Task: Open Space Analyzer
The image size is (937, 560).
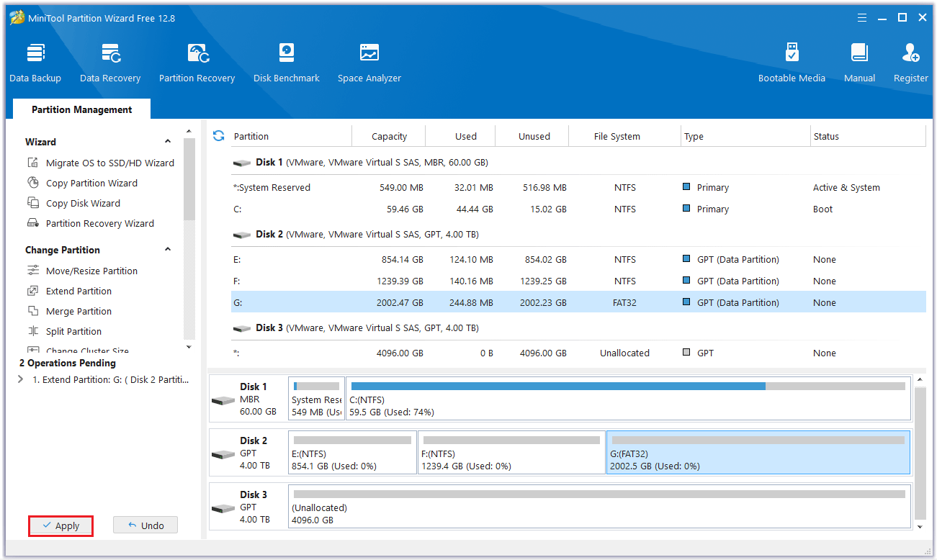Action: [x=369, y=63]
